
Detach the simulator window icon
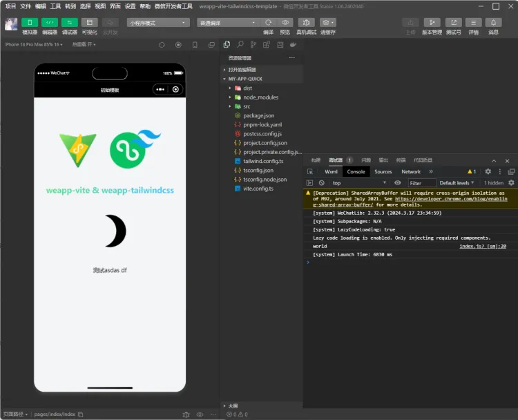tap(212, 45)
